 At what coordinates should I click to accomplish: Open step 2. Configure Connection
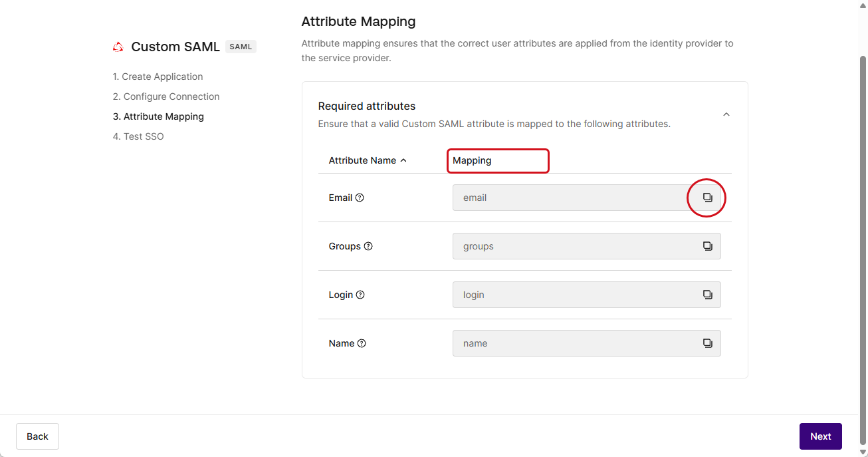coord(166,96)
